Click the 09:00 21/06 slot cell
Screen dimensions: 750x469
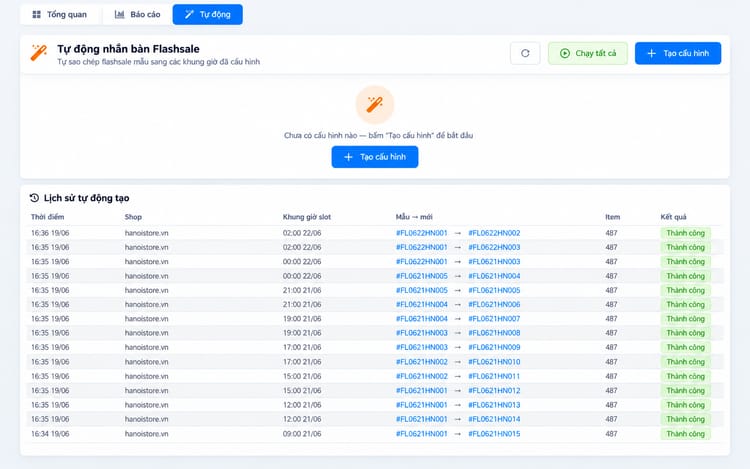pos(302,434)
